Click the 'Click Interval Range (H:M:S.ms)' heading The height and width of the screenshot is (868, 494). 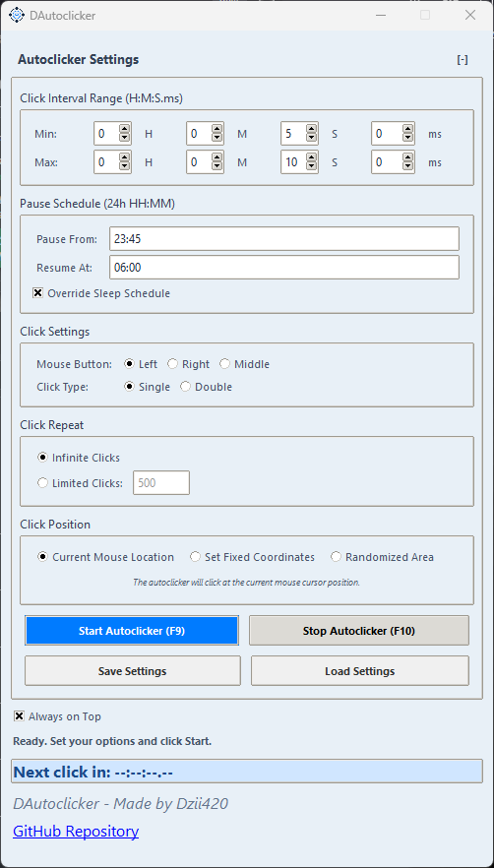pos(101,98)
